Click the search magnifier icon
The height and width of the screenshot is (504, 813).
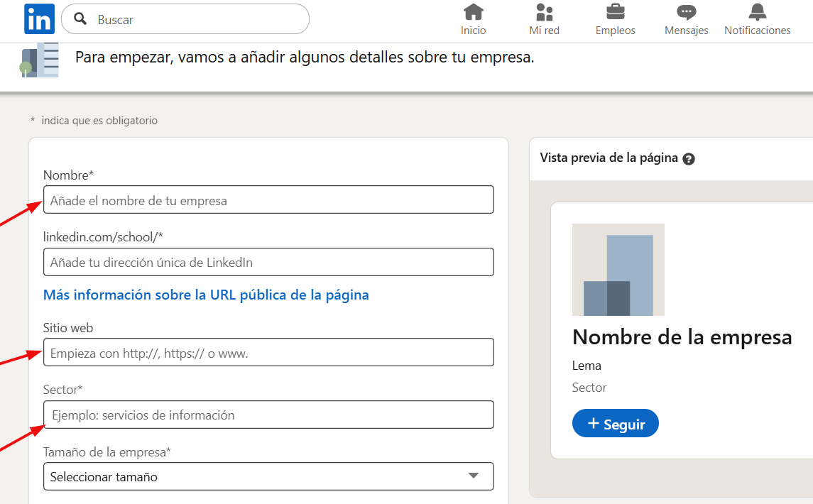(80, 19)
